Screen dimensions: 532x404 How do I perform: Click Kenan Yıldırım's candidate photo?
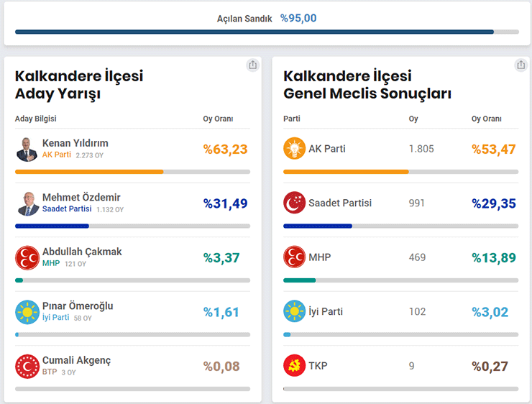point(27,149)
